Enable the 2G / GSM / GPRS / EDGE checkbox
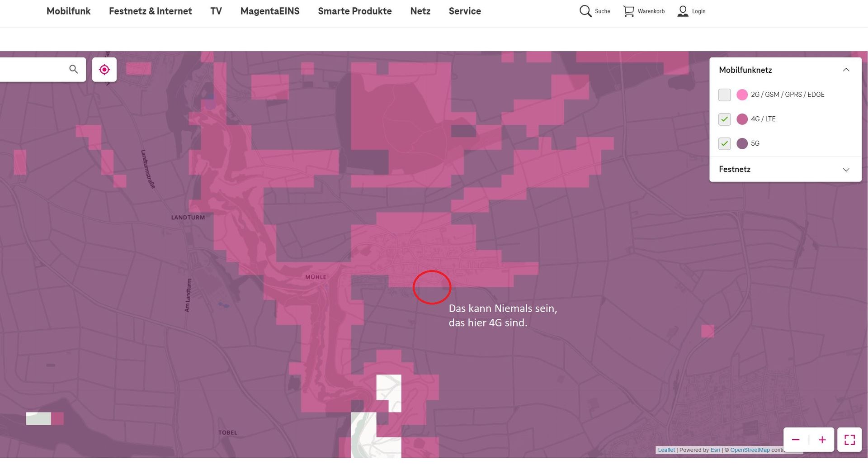Viewport: 868px width, 465px height. 724,95
